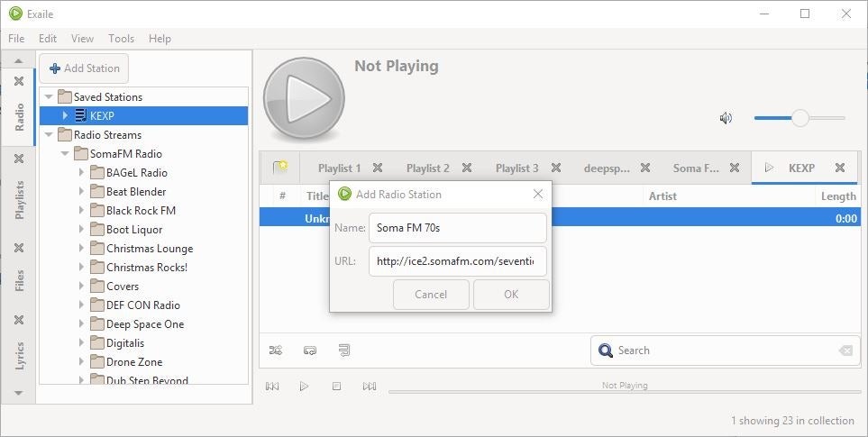The width and height of the screenshot is (868, 437).
Task: Toggle repeat mode in playlist toolbar
Action: pyautogui.click(x=310, y=351)
